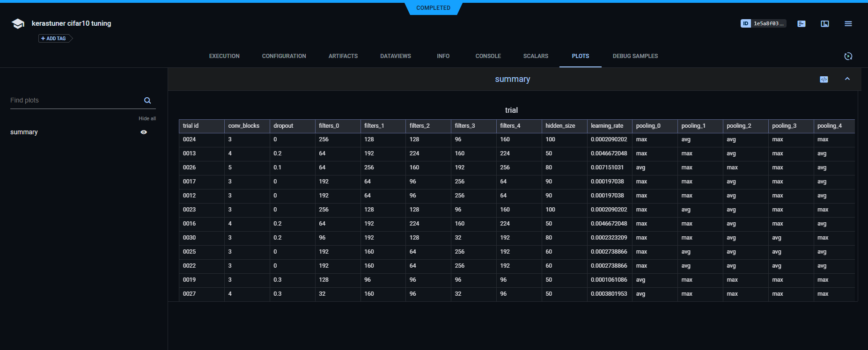Screen dimensions: 868x350
Task: Collapse the summary section chevron
Action: (x=847, y=79)
